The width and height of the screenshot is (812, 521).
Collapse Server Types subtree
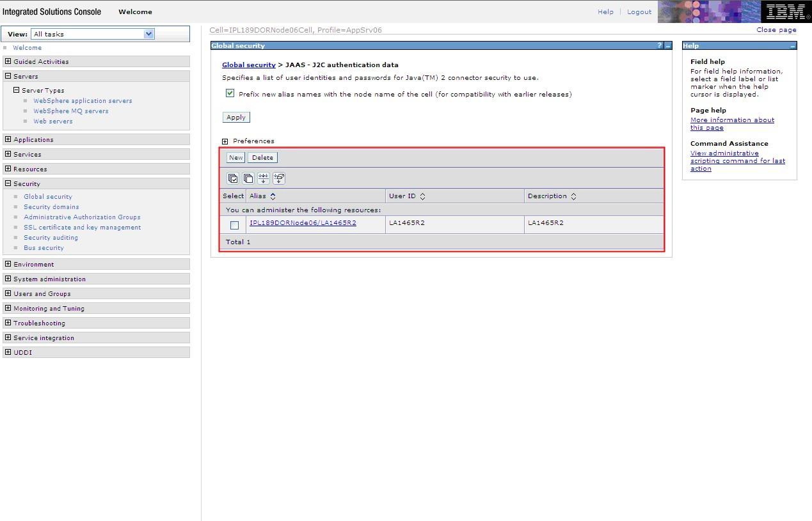pyautogui.click(x=17, y=90)
